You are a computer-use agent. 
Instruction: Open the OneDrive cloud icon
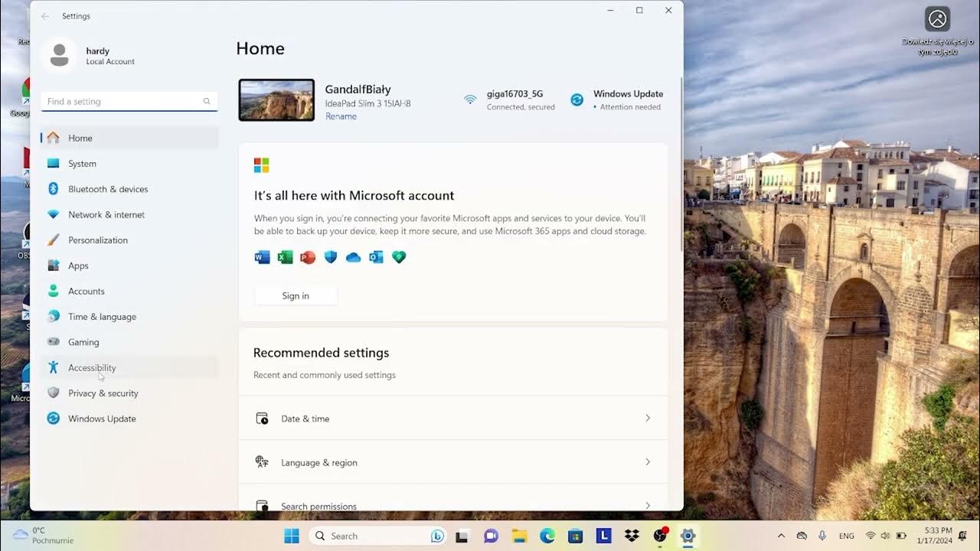pos(353,257)
